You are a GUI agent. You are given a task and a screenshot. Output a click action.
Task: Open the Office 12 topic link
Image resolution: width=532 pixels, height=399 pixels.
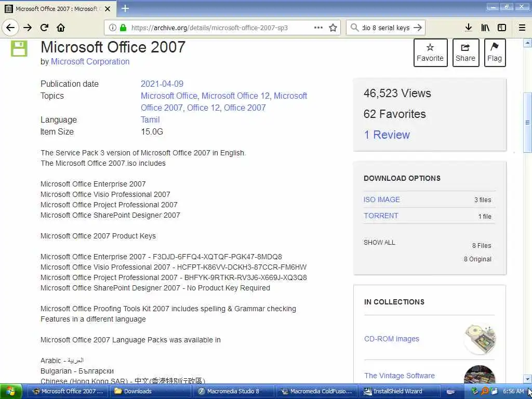(203, 108)
